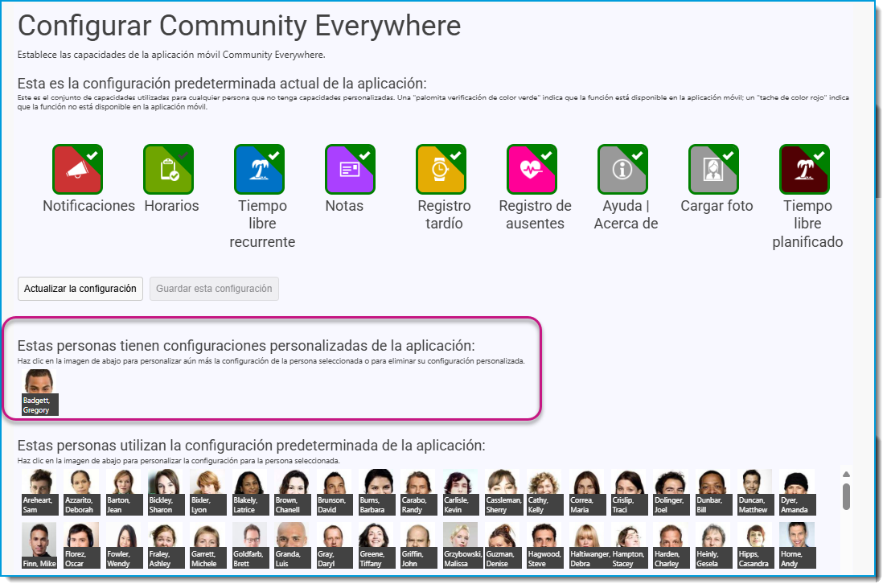The image size is (887, 588).
Task: Select the person Brunson, David
Action: [335, 491]
